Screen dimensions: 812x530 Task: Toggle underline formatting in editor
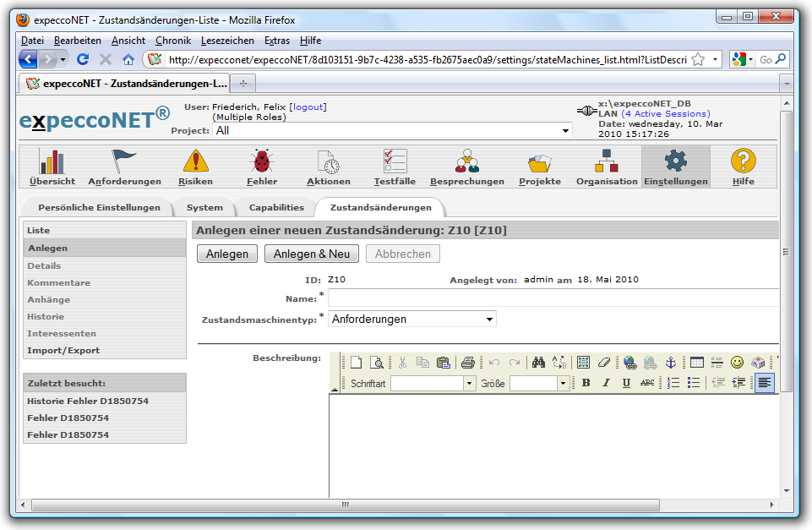pyautogui.click(x=626, y=383)
